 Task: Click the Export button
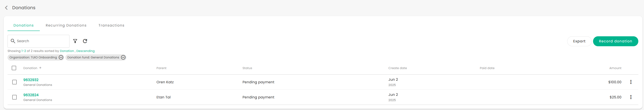tap(579, 41)
